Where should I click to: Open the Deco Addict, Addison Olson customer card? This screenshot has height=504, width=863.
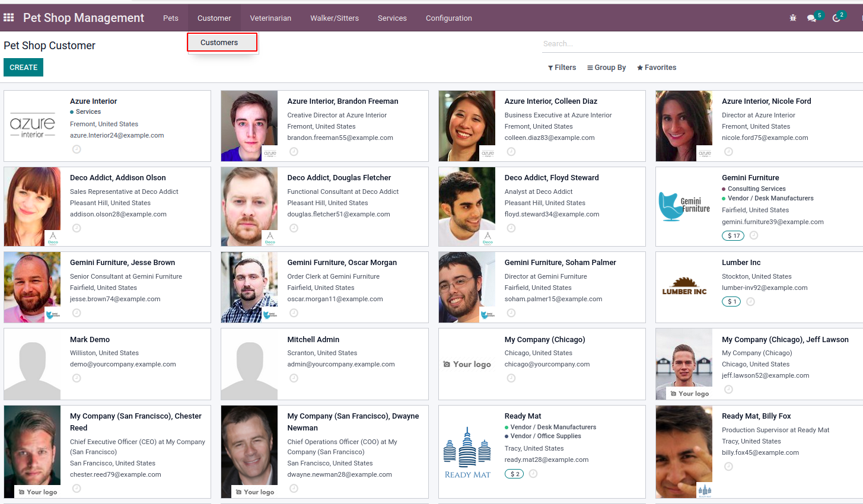118,178
